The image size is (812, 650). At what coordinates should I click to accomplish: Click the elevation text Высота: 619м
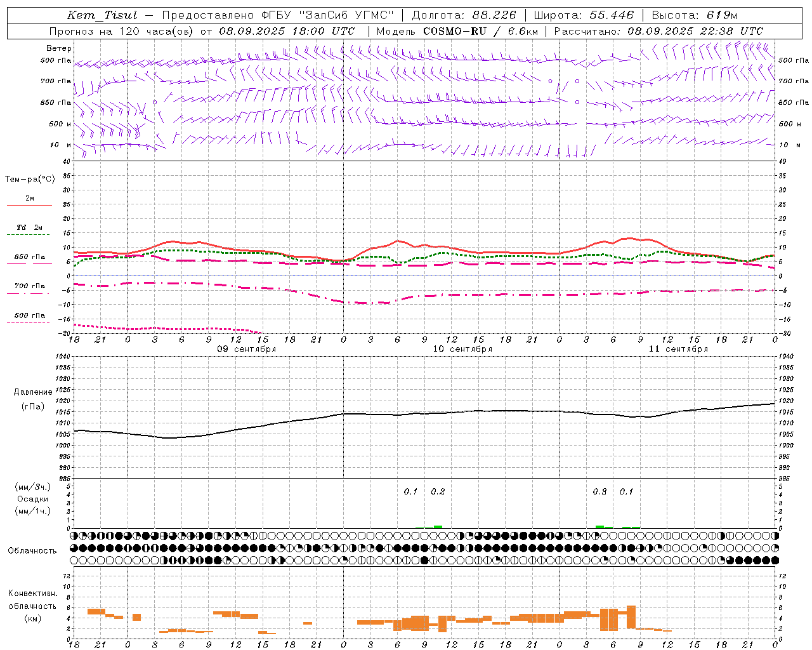click(695, 15)
